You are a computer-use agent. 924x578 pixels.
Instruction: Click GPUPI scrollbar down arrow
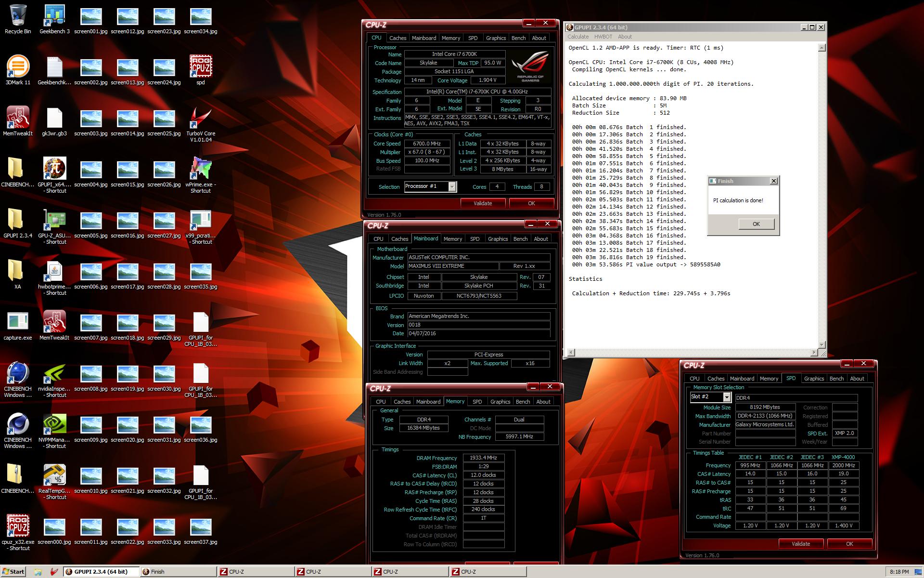822,344
